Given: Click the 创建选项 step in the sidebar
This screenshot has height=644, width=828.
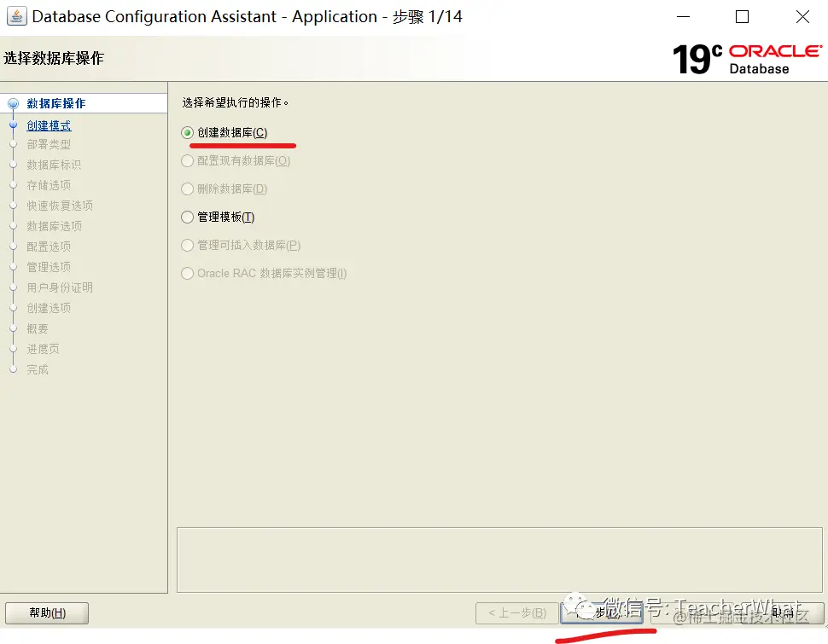Looking at the screenshot, I should click(x=49, y=308).
